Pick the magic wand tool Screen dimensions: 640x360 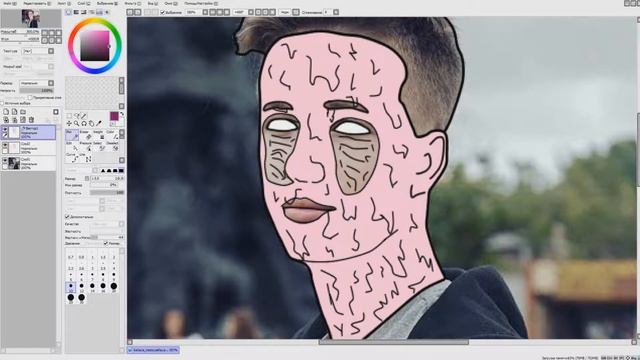click(84, 116)
